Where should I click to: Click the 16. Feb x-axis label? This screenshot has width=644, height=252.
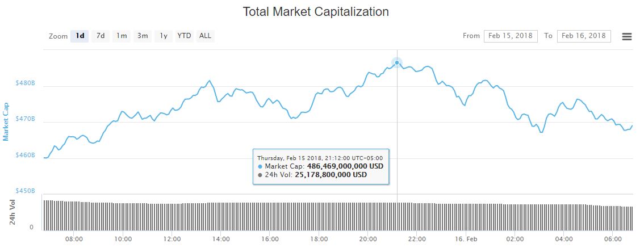click(466, 239)
